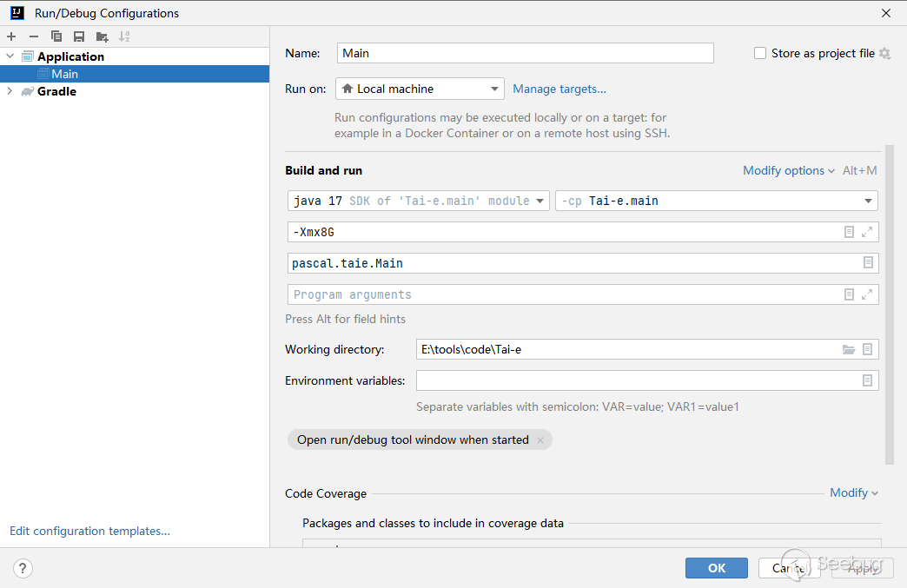The width and height of the screenshot is (907, 588).
Task: Click the Remove Configuration minus icon
Action: (34, 36)
